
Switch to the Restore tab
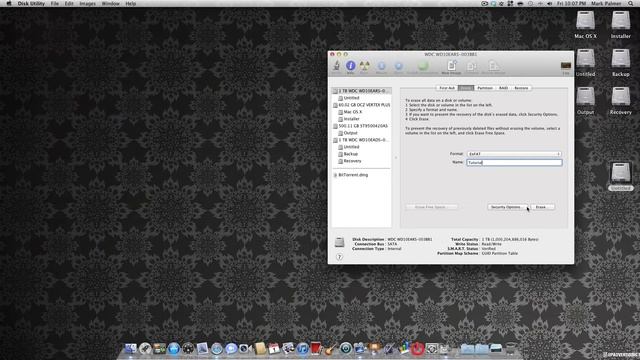point(521,88)
